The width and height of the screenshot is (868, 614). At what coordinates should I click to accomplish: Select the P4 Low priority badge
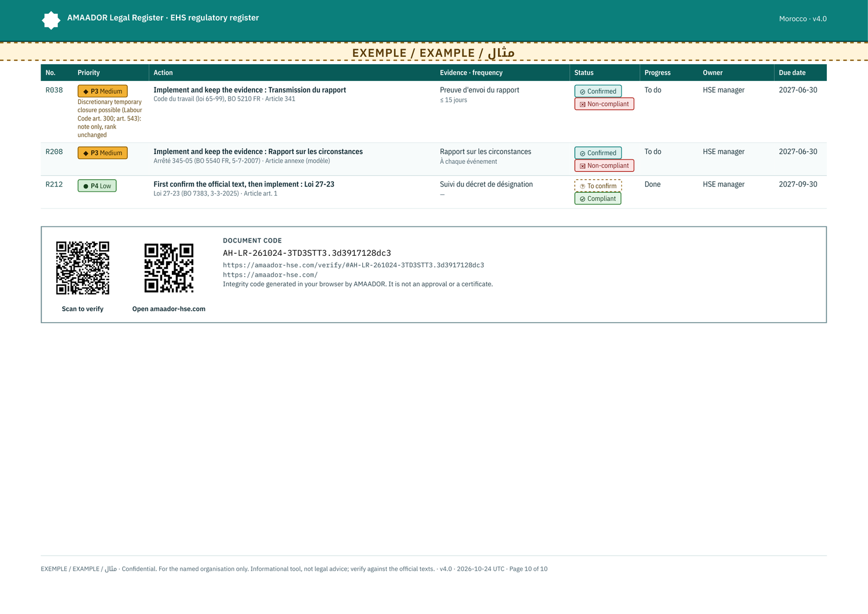(97, 186)
